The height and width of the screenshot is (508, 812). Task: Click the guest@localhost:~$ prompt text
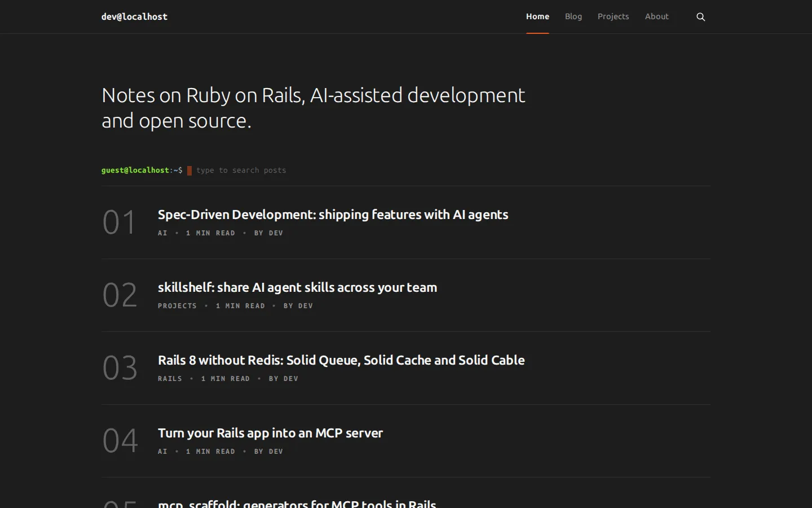pyautogui.click(x=142, y=170)
